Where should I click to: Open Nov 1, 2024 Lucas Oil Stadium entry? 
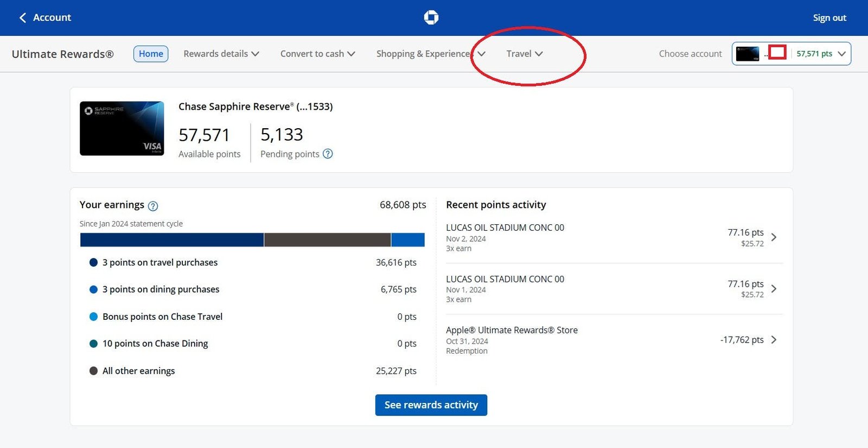tap(614, 289)
